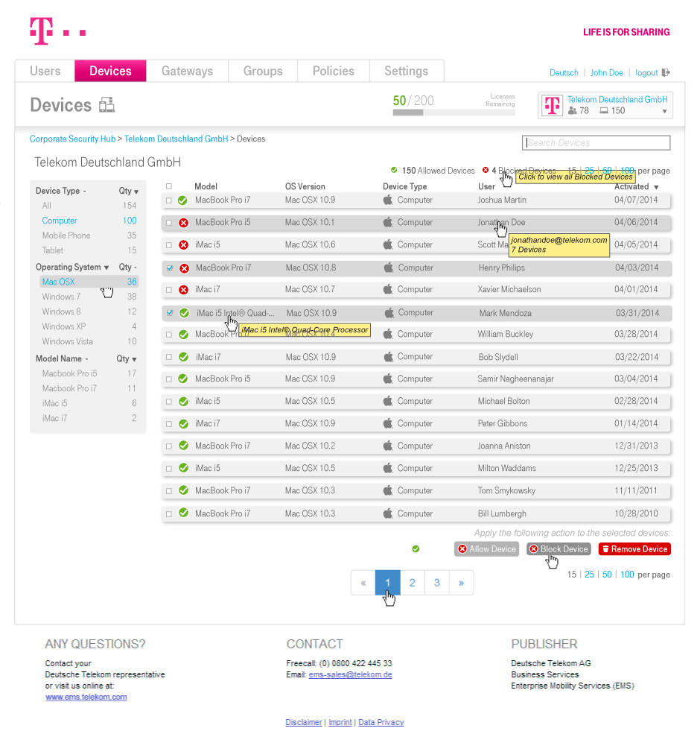Viewport: 700px width, 734px height.
Task: Open the ems-sales@telekom.de email link
Action: (x=351, y=674)
